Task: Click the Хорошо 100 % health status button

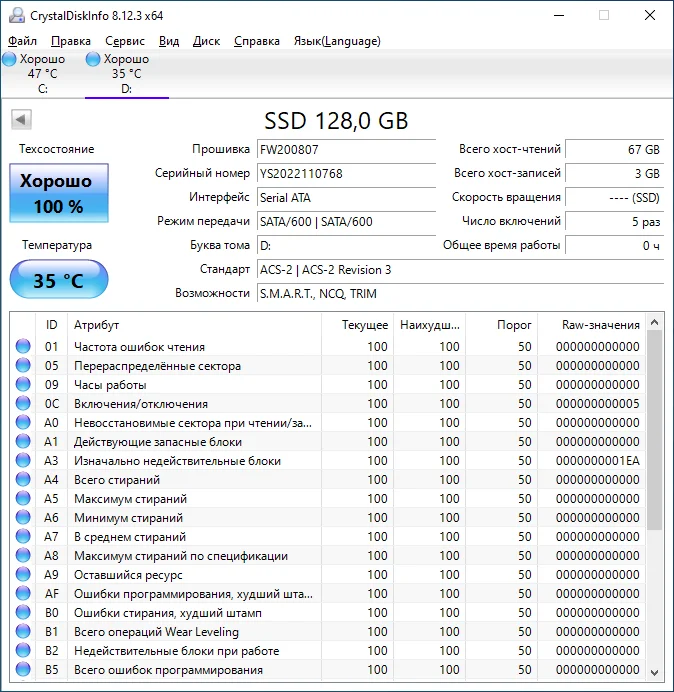Action: pos(58,194)
